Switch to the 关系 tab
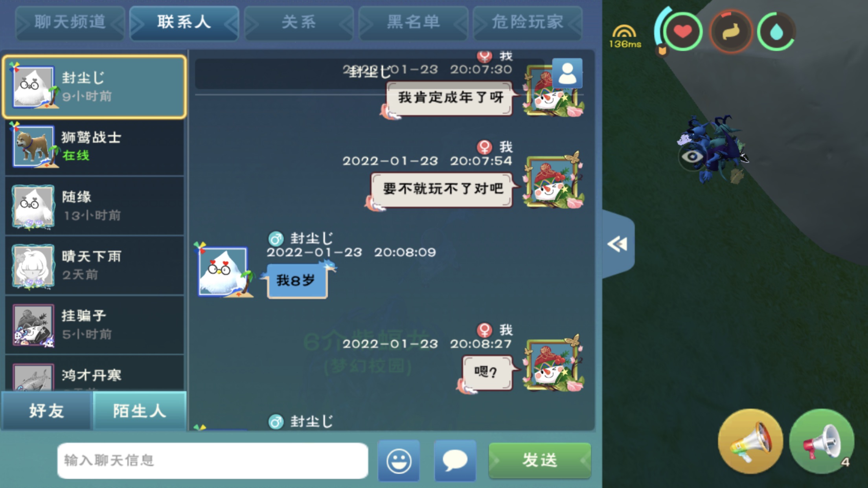The height and width of the screenshot is (488, 868). point(299,22)
